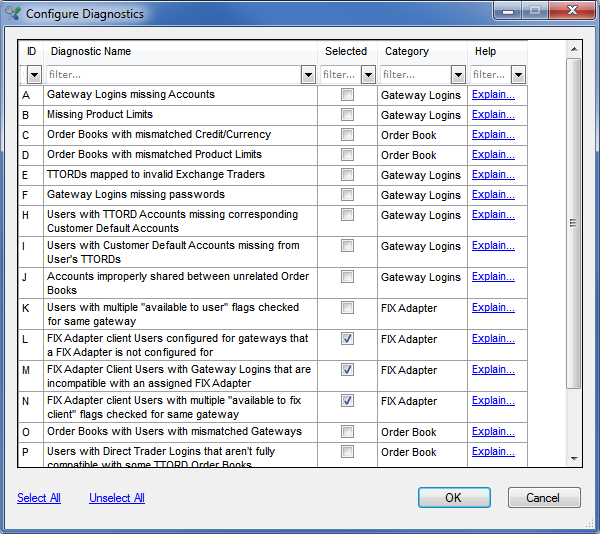Check the Missing Product Limits checkbox
The height and width of the screenshot is (534, 600).
347,114
